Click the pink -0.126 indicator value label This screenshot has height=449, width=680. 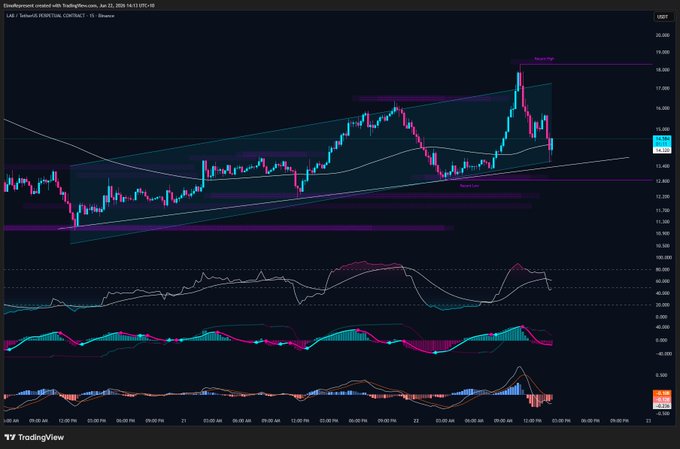662,400
